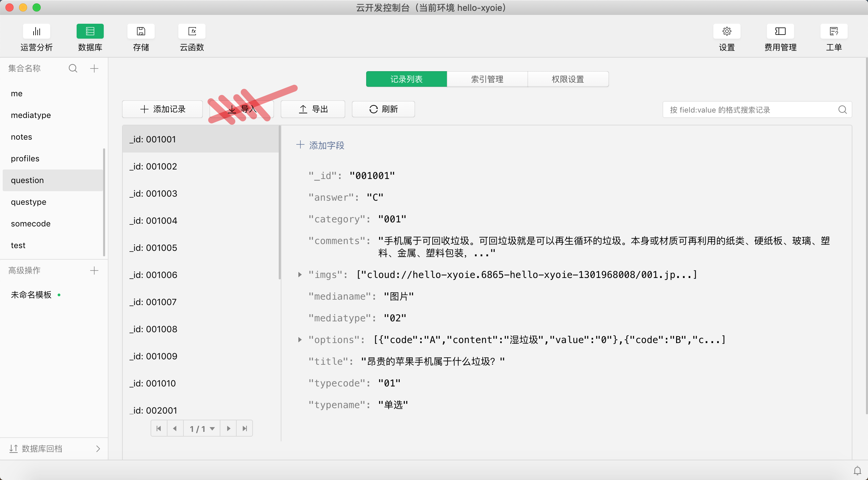
Task: Add a new 高级操作 template with plus
Action: 94,271
